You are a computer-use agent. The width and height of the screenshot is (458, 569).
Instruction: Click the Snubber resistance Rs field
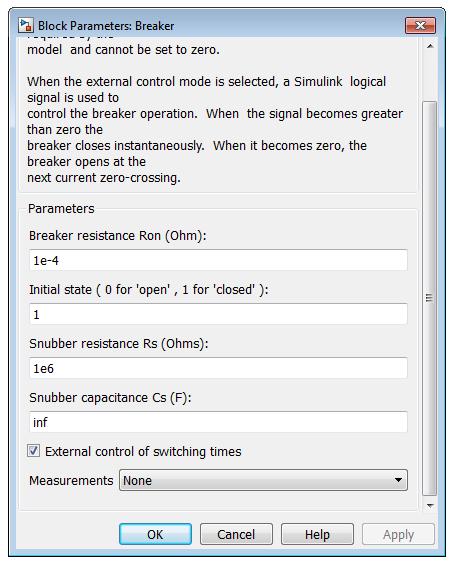(218, 368)
